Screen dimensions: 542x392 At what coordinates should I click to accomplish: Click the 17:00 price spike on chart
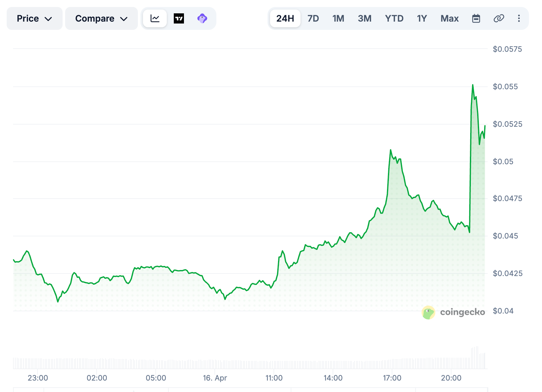tap(390, 150)
